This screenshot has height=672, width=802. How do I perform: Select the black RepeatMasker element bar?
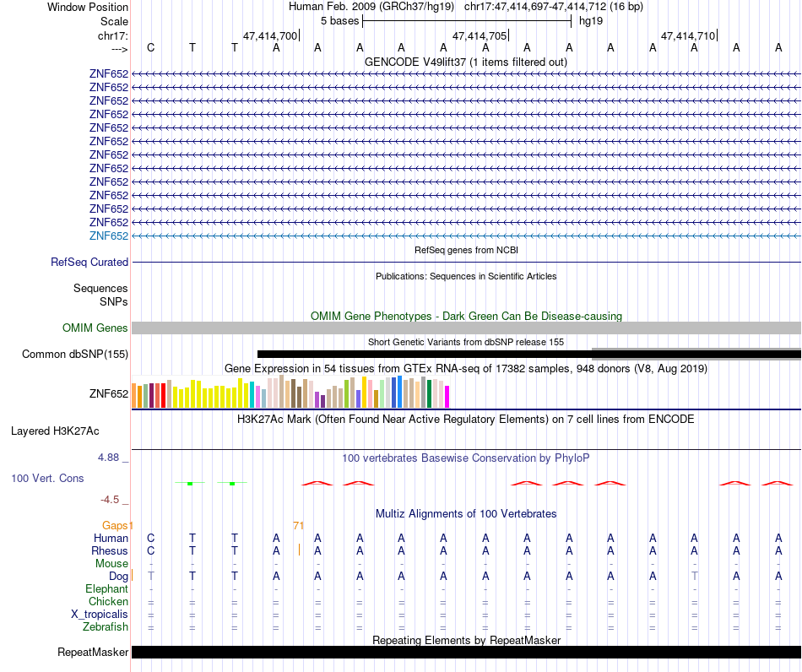tap(466, 652)
